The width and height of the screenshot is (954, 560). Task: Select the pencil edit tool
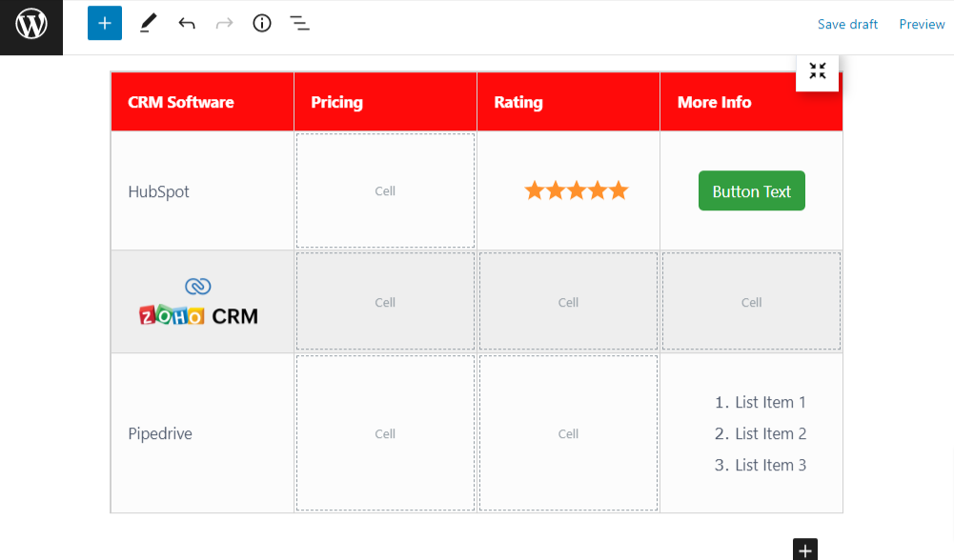click(148, 23)
